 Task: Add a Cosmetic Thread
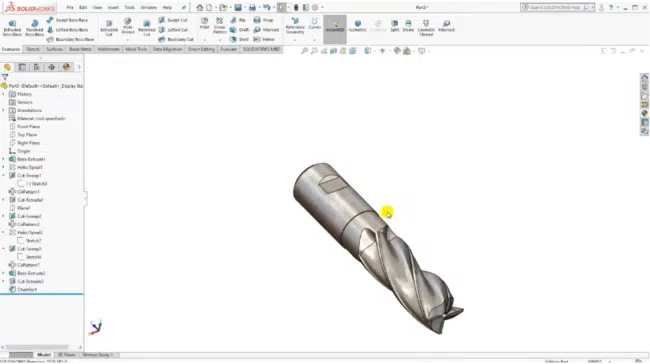click(426, 28)
